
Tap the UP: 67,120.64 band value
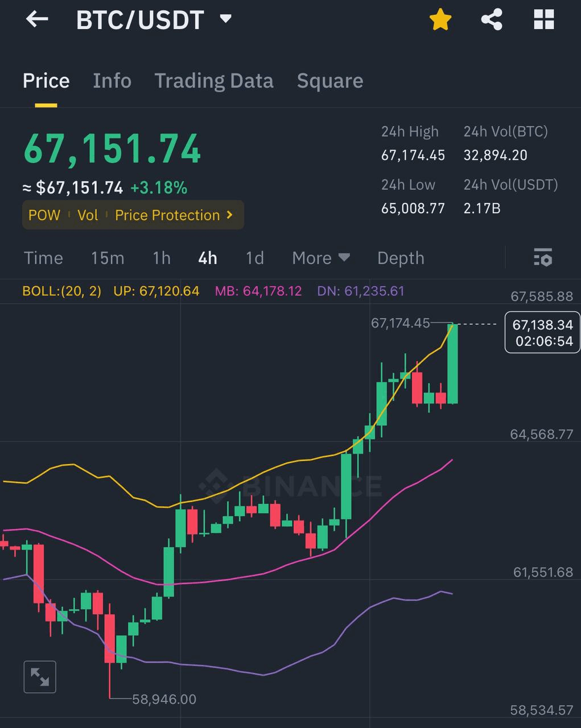156,291
